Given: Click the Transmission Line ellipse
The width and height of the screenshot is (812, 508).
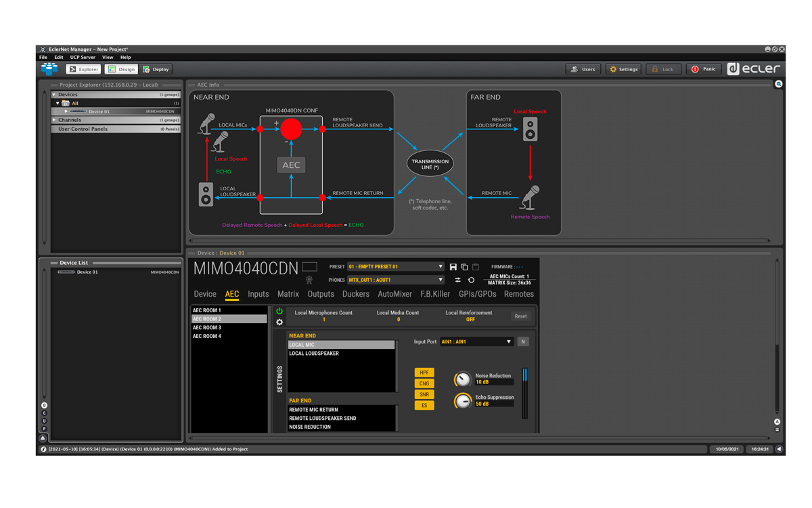Looking at the screenshot, I should 430,164.
